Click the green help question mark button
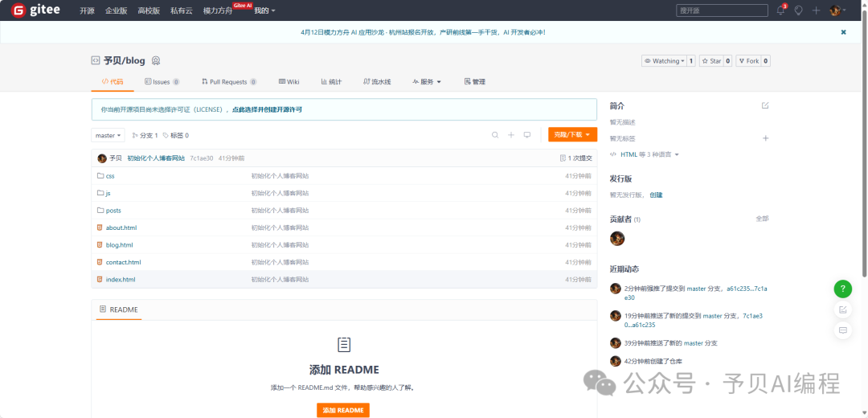 pyautogui.click(x=843, y=289)
